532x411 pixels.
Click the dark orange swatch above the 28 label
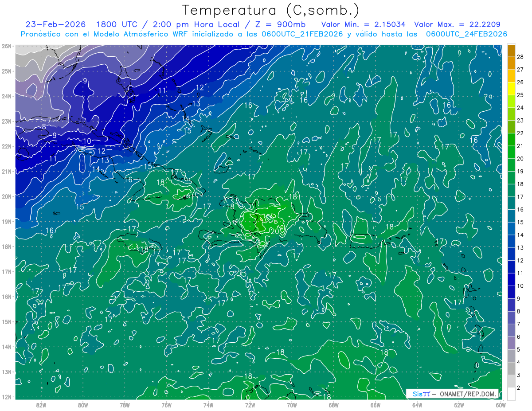coord(511,50)
